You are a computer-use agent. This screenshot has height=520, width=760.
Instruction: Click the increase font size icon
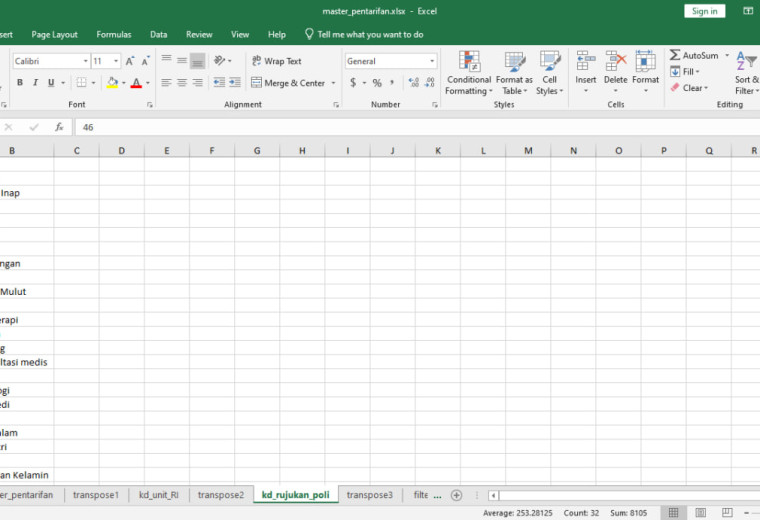(x=129, y=61)
